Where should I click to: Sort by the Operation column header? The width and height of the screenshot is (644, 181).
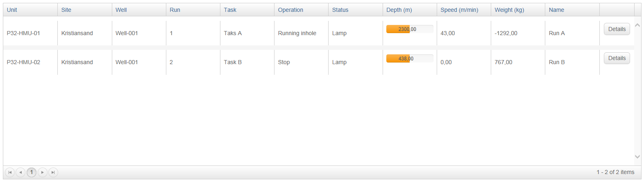[x=290, y=10]
